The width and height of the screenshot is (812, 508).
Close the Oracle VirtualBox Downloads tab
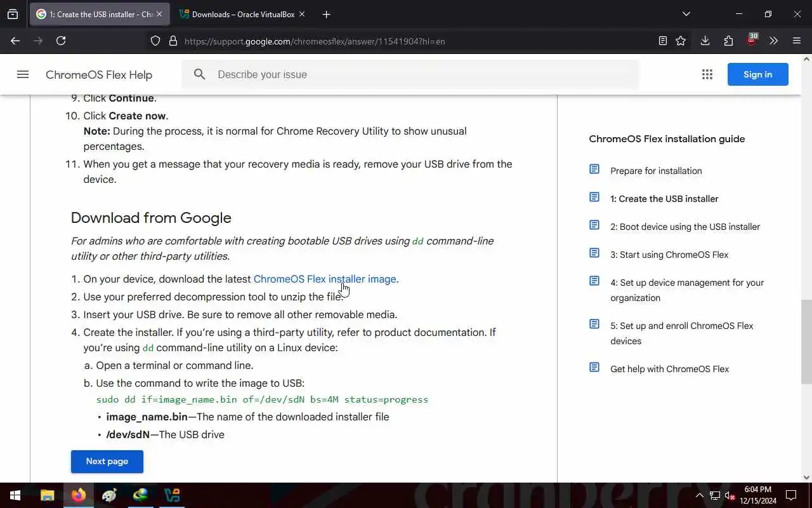pos(302,14)
